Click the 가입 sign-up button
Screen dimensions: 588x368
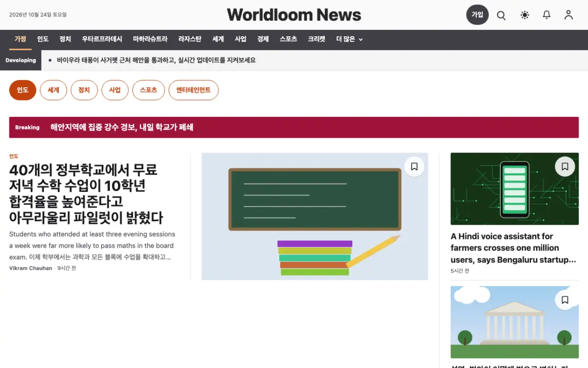[x=477, y=15]
